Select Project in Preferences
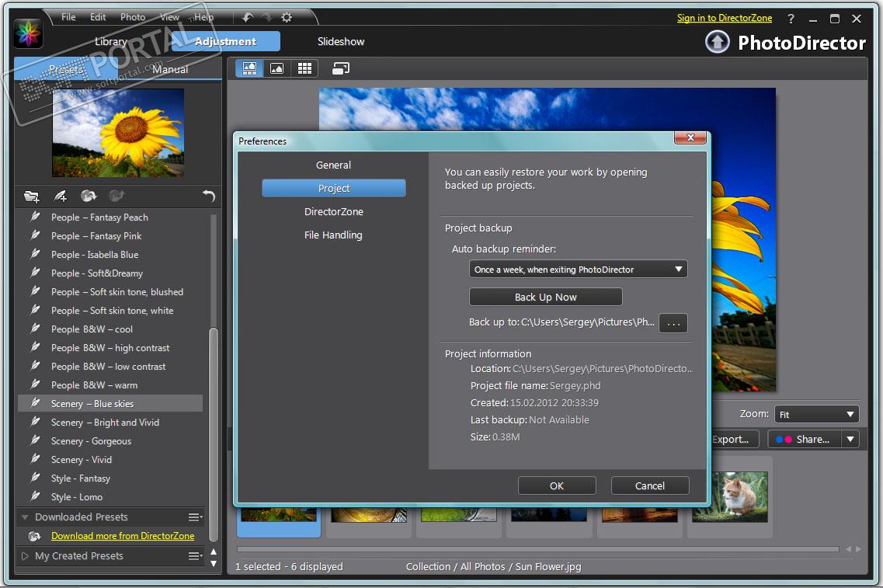Viewport: 883px width, 588px height. (x=333, y=188)
